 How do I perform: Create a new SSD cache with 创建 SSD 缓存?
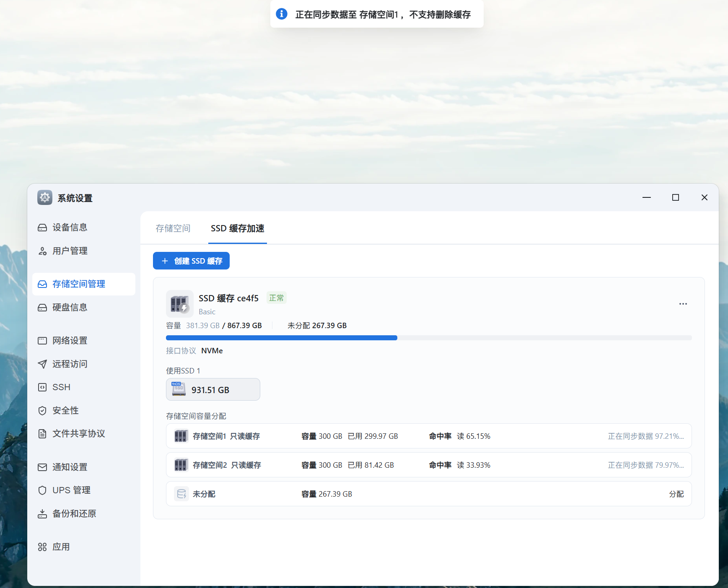[191, 261]
